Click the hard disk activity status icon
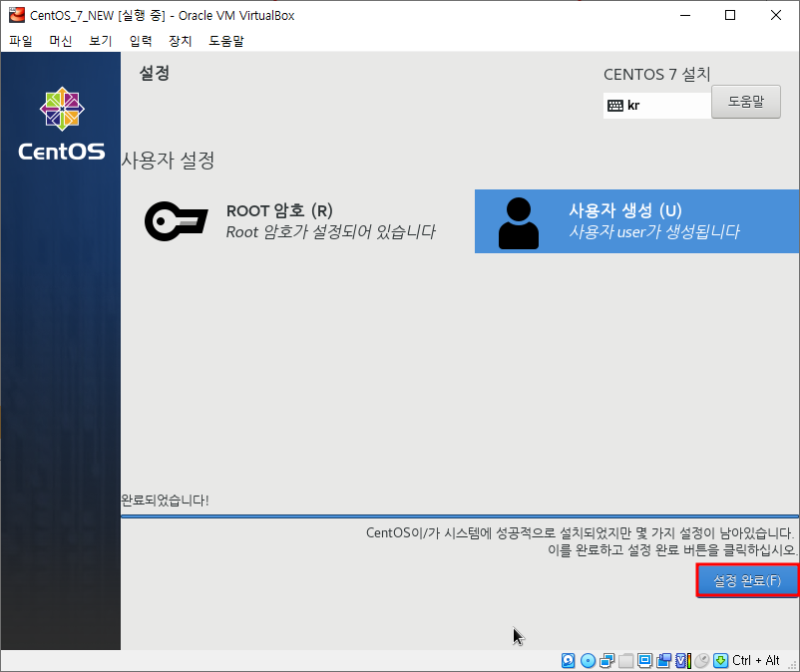The height and width of the screenshot is (672, 800). (x=568, y=661)
